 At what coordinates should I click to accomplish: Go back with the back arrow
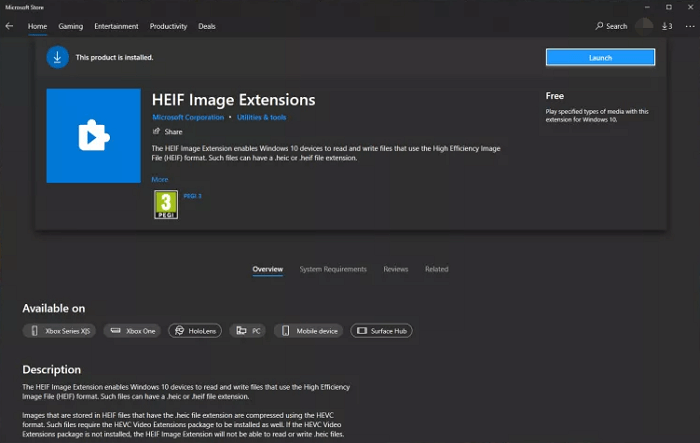tap(10, 26)
